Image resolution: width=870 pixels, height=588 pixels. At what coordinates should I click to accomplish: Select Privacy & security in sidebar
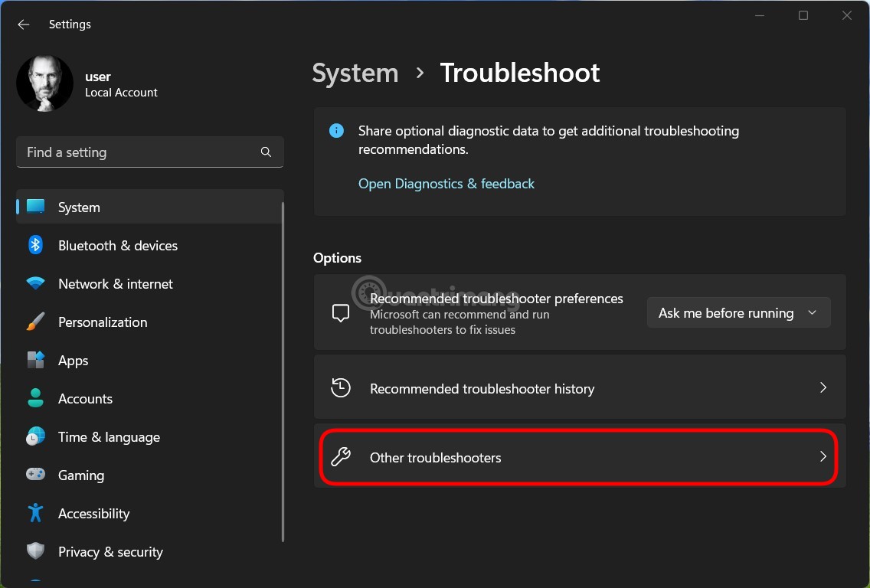tap(110, 551)
